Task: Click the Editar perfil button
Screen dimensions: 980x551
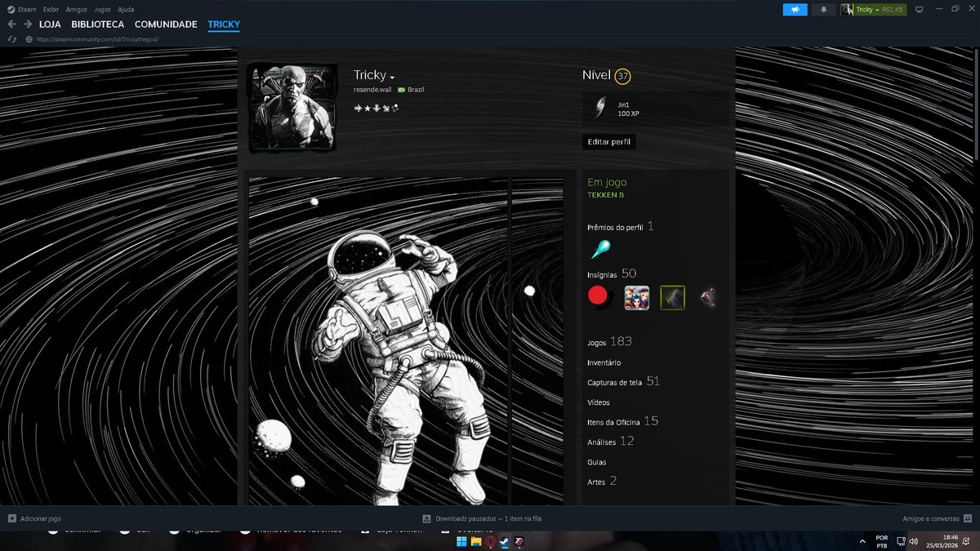Action: (x=609, y=142)
